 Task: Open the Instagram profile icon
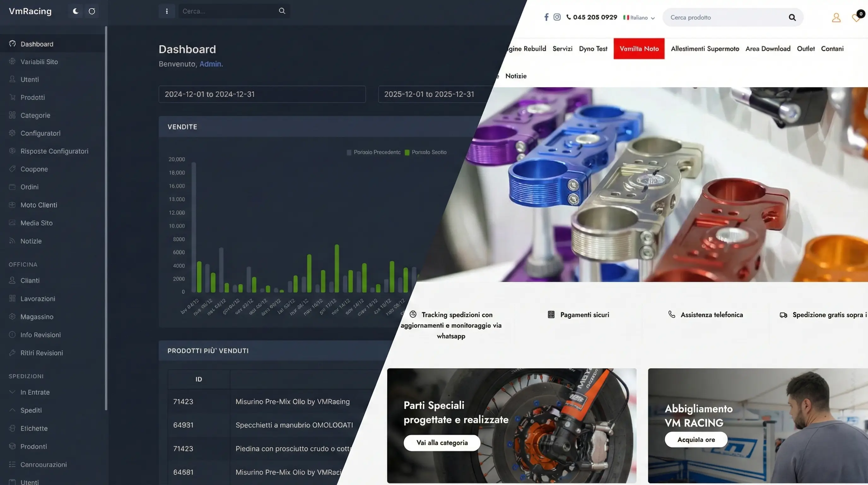(x=557, y=17)
